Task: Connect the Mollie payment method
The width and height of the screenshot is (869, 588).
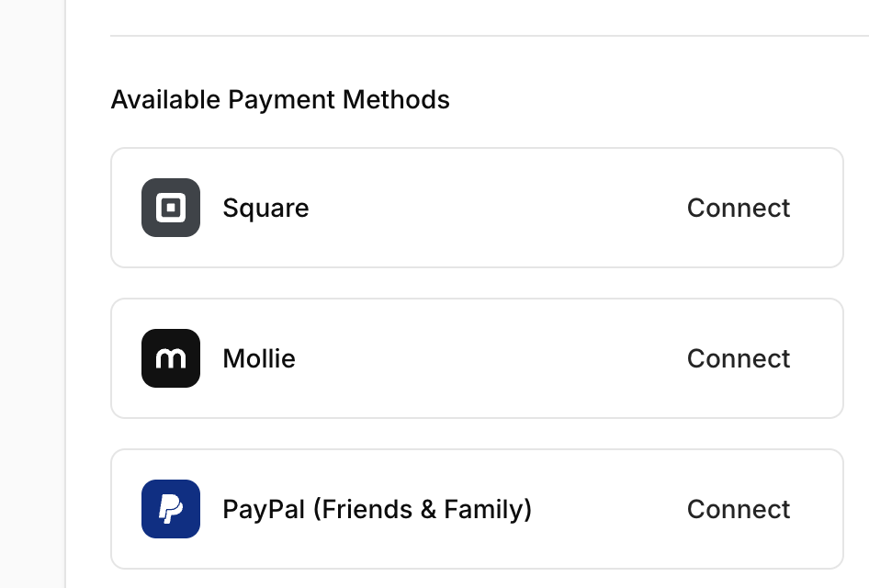Action: click(x=738, y=358)
